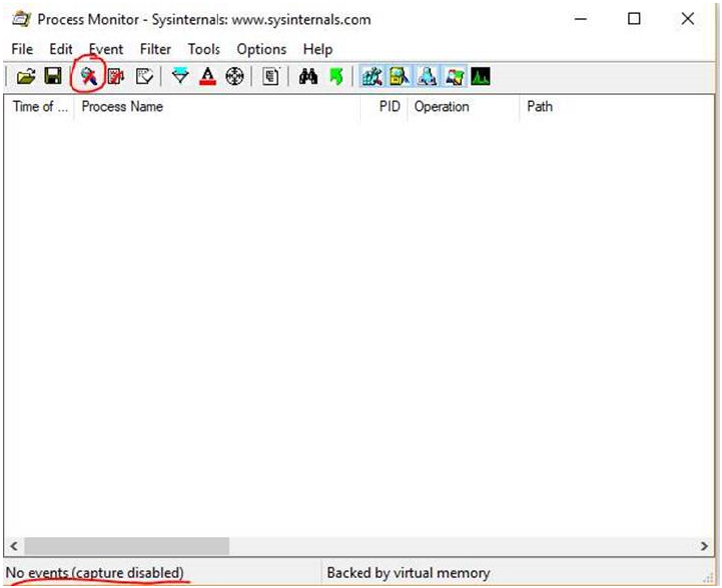Toggle Show Process and Thread Activity icon
722x588 pixels.
pyautogui.click(x=455, y=75)
